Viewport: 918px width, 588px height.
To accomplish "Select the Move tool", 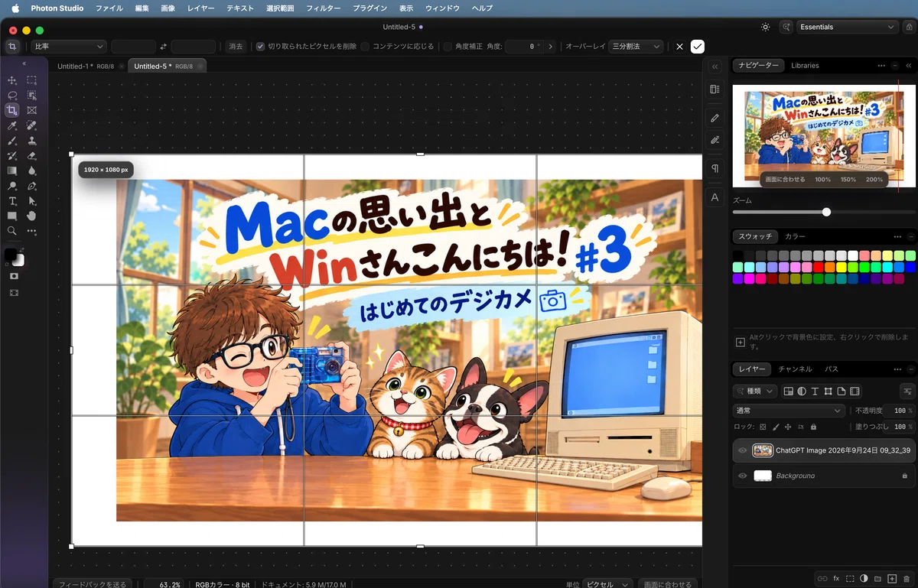I will point(12,80).
